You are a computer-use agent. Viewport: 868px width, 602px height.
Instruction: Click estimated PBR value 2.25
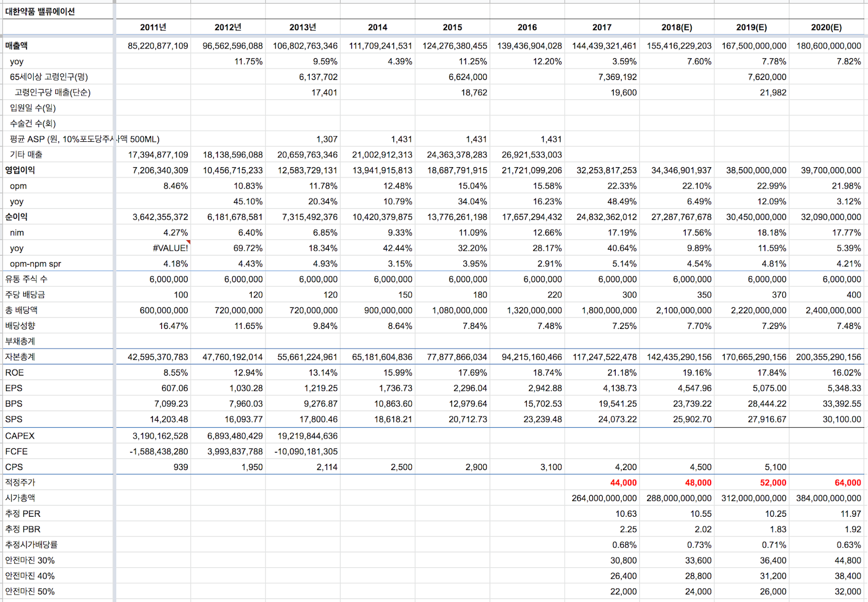point(628,529)
